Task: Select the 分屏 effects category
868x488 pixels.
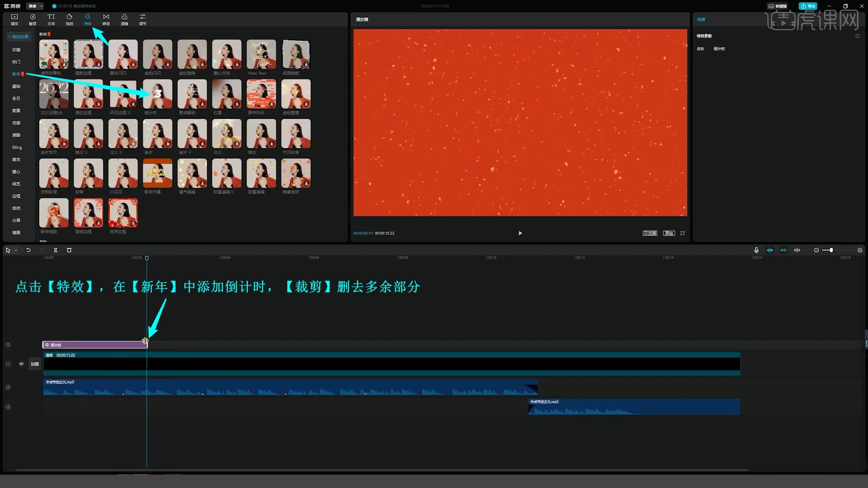Action: click(x=16, y=221)
